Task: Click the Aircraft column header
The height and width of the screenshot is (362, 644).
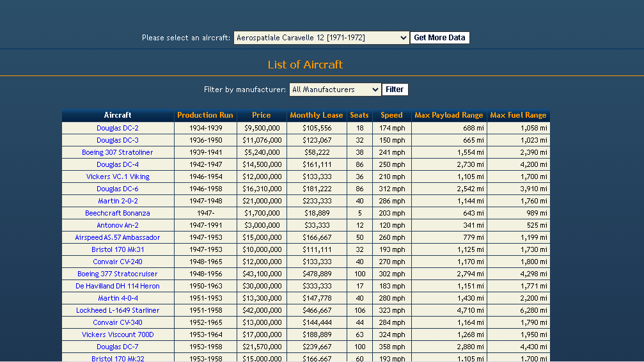Action: pyautogui.click(x=118, y=116)
